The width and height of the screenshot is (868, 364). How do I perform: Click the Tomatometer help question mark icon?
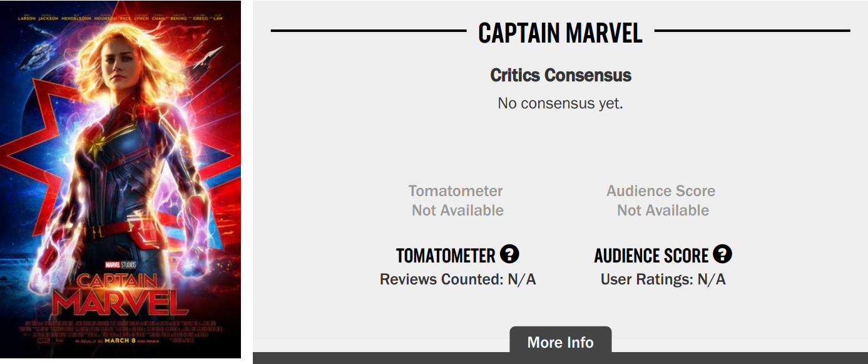510,254
